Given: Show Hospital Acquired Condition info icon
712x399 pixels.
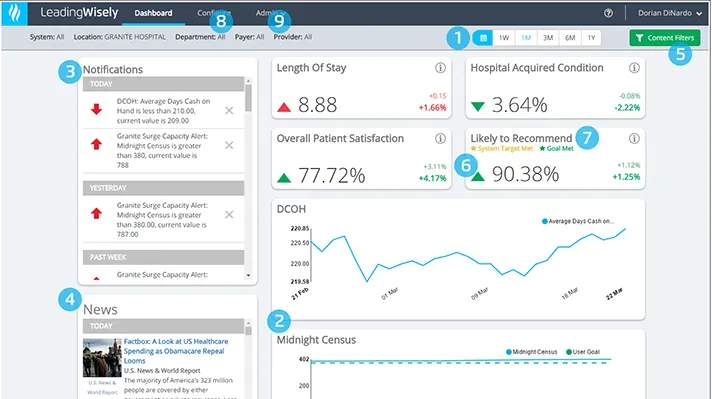Looking at the screenshot, I should click(x=634, y=68).
